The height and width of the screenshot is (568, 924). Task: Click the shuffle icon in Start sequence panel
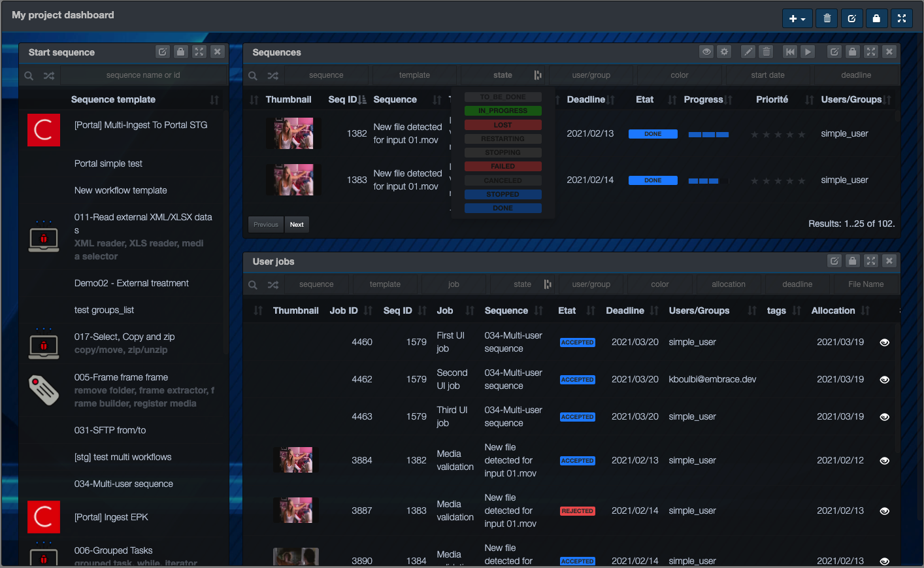[49, 76]
